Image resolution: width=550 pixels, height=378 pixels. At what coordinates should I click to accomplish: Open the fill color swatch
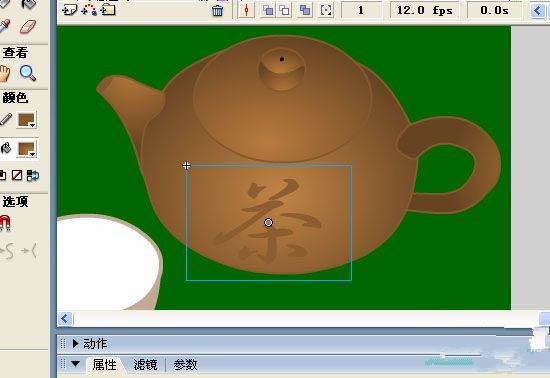click(27, 149)
